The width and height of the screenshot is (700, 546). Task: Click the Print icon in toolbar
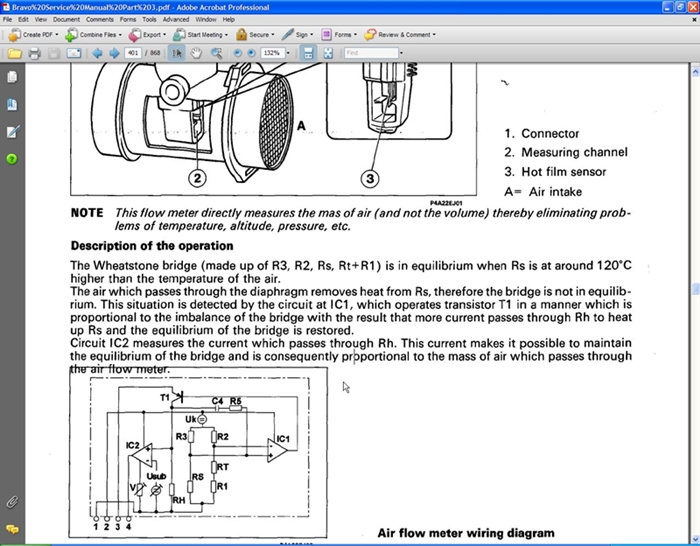34,53
